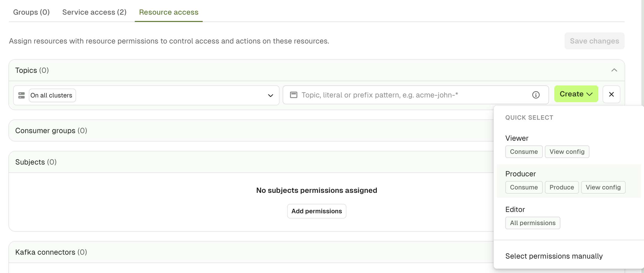This screenshot has width=644, height=273.
Task: Switch to the Groups (0) tab
Action: (x=31, y=12)
